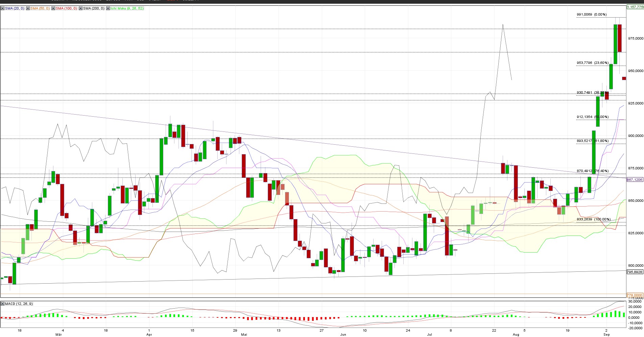The image size is (644, 337).
Task: Close the MACD (12, 26, 9) panel X icon
Action: (x=3, y=304)
